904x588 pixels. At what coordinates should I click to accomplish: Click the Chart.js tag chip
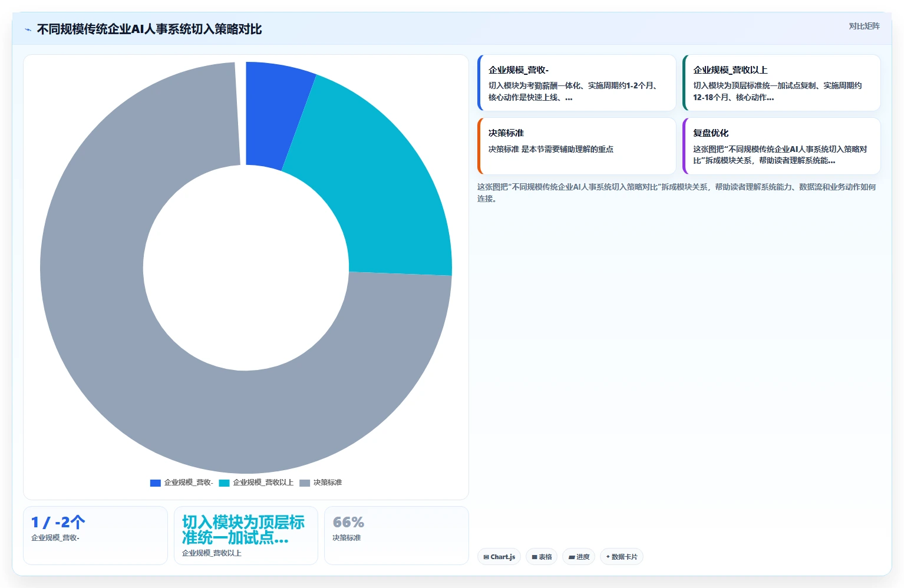499,557
